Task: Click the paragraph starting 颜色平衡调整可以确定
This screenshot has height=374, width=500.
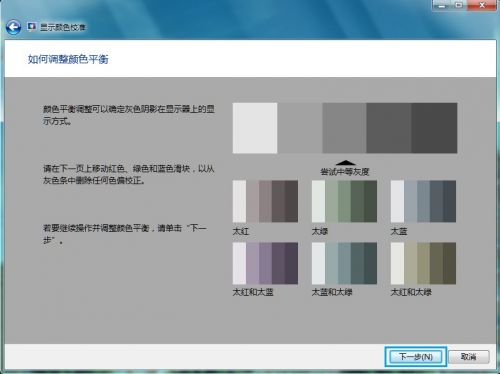Action: click(x=129, y=115)
